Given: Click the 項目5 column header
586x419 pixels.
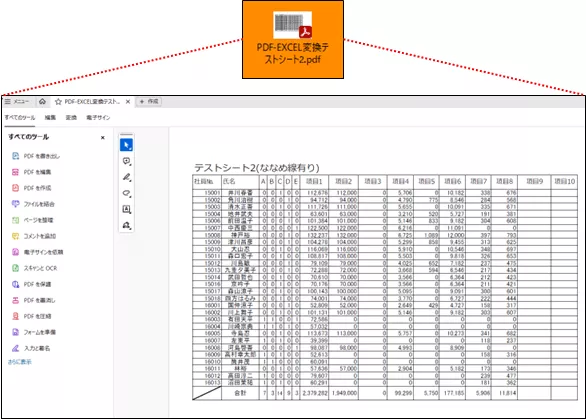Looking at the screenshot, I should (426, 181).
